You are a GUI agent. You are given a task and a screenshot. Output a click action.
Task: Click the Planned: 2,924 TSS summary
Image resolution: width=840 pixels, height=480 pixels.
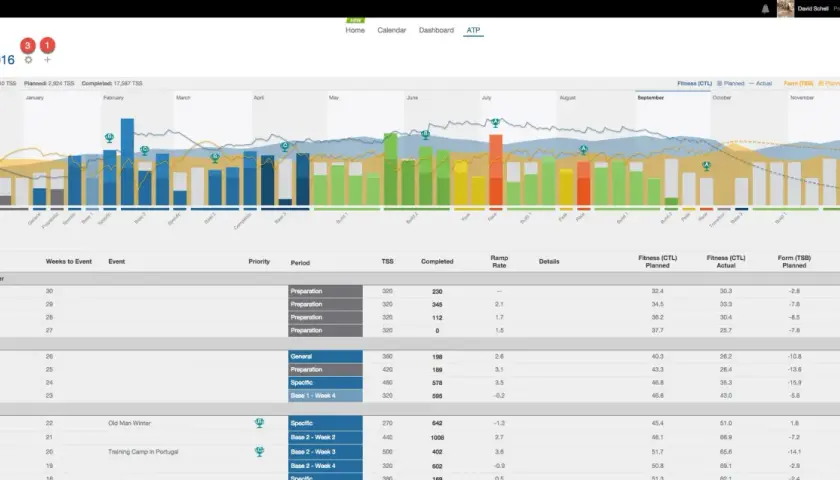click(x=49, y=84)
